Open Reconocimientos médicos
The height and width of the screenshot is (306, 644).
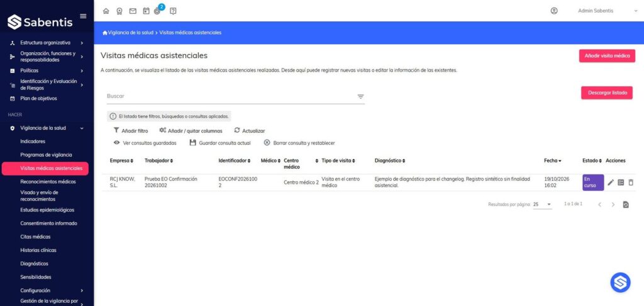point(48,182)
